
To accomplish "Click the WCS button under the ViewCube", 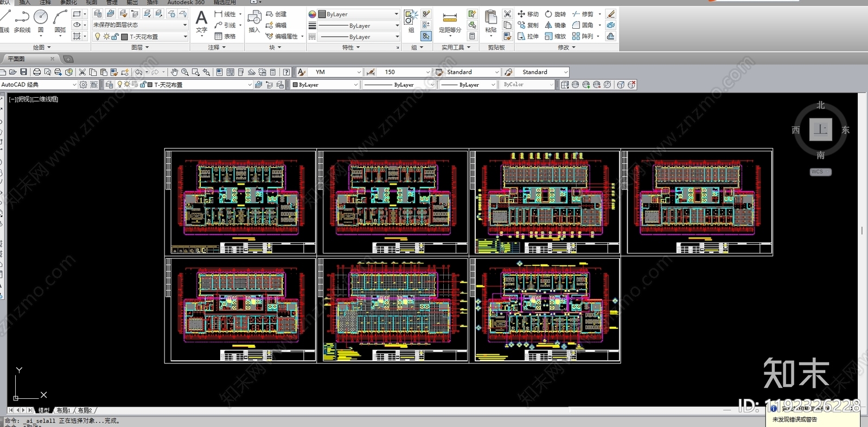I will point(820,172).
